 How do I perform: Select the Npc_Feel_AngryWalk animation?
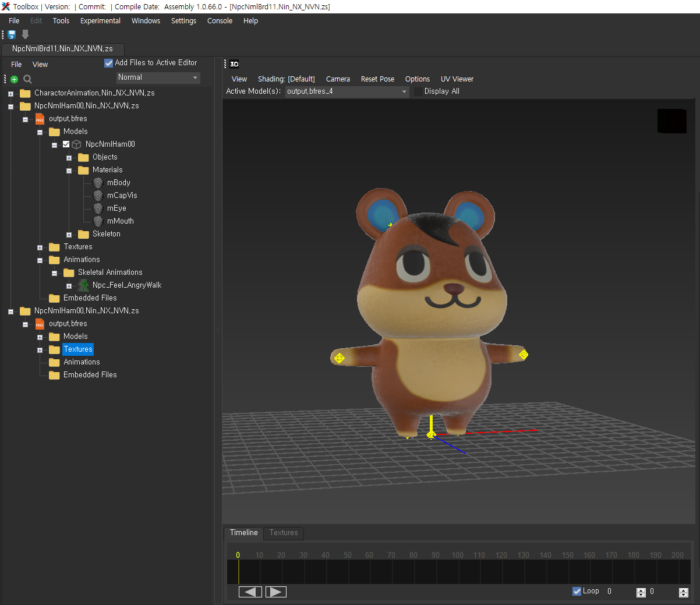[127, 285]
